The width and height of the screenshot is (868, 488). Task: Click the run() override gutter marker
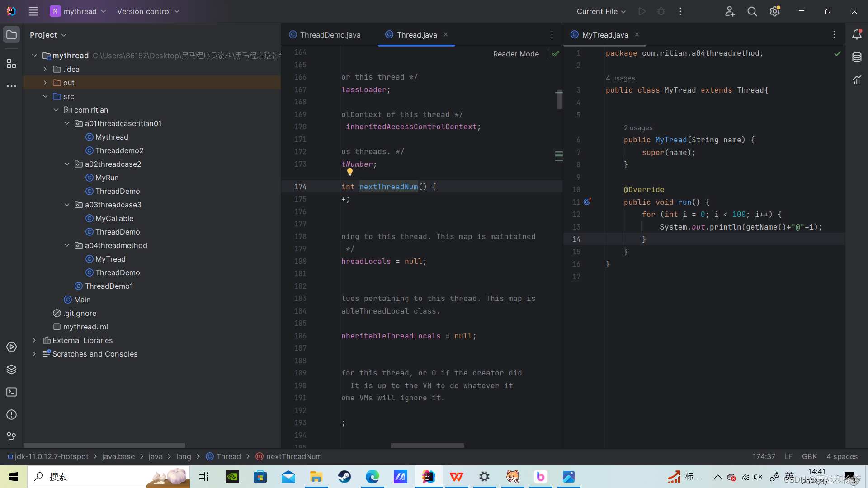[587, 202]
